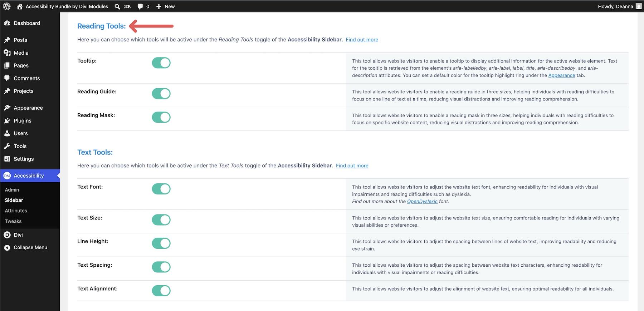Image resolution: width=644 pixels, height=311 pixels.
Task: Turn off the Text Alignment toggle
Action: 161,291
